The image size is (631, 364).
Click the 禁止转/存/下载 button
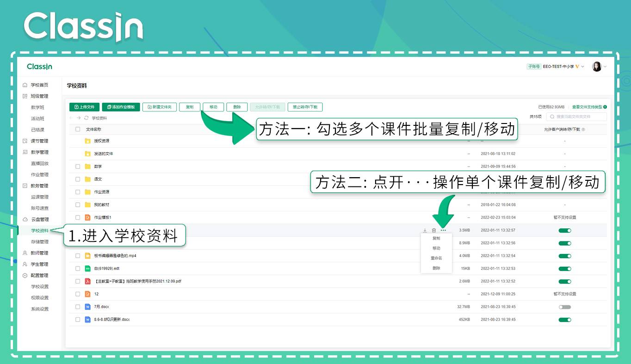pos(305,107)
